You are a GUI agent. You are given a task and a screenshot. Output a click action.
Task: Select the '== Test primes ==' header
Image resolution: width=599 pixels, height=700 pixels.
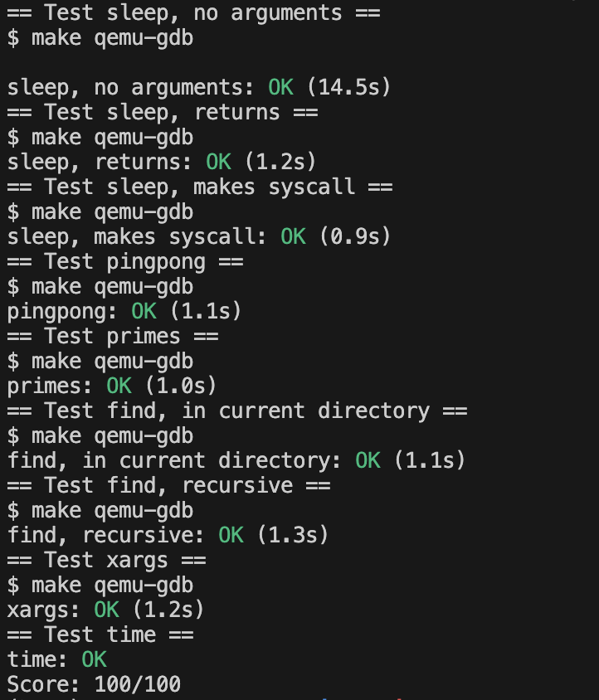113,336
